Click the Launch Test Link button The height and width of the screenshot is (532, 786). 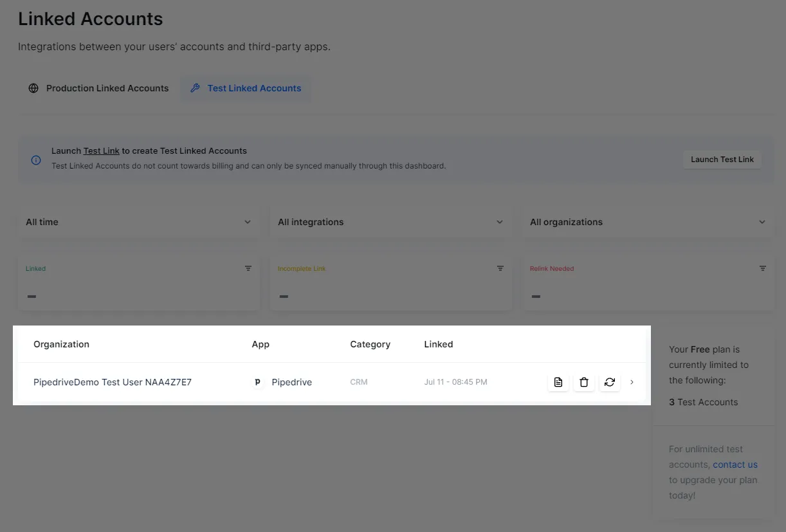tap(722, 160)
